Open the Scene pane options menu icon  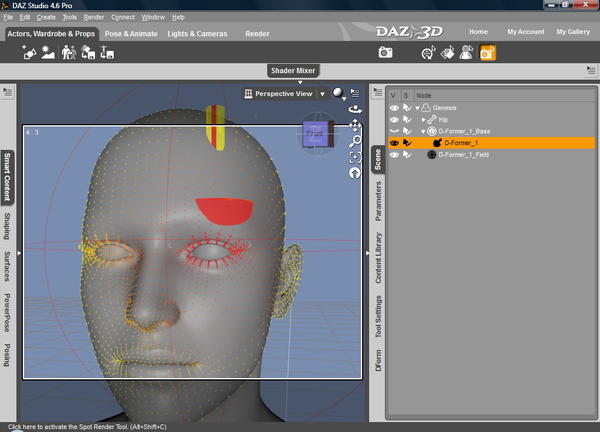(378, 92)
